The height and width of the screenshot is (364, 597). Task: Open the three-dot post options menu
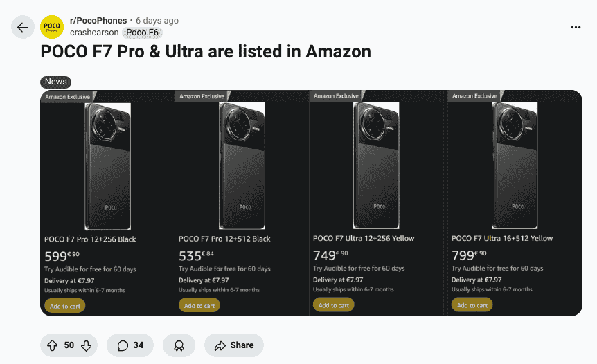click(576, 27)
